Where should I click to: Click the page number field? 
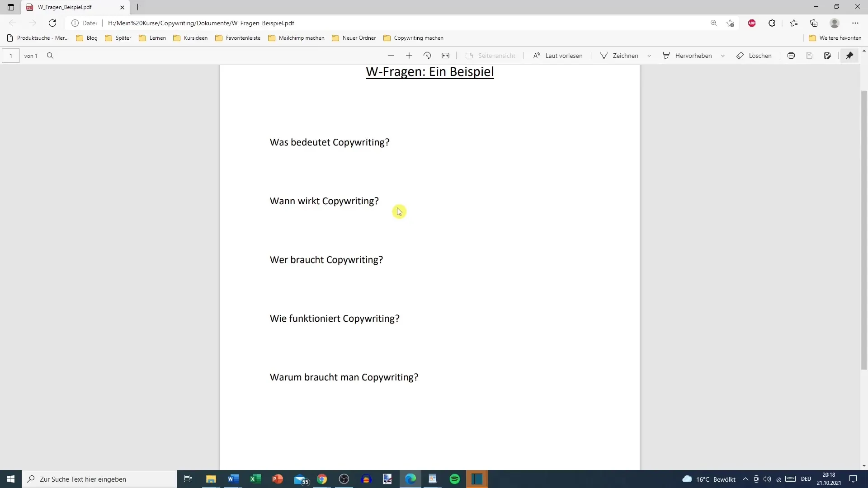click(11, 56)
